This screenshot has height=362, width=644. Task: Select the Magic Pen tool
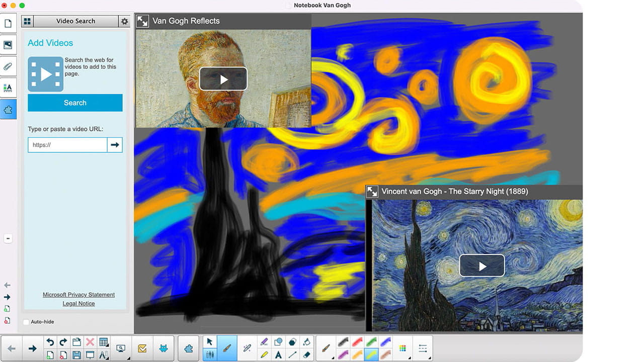tap(248, 349)
